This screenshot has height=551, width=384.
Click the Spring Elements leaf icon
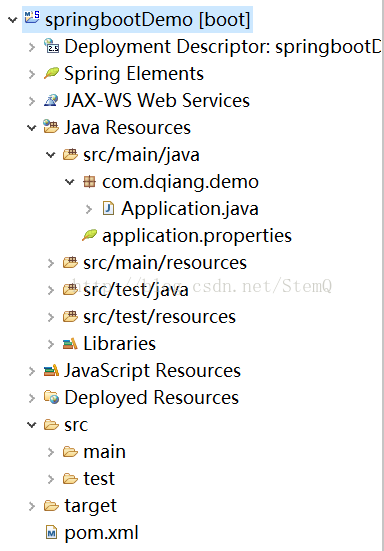pyautogui.click(x=51, y=73)
